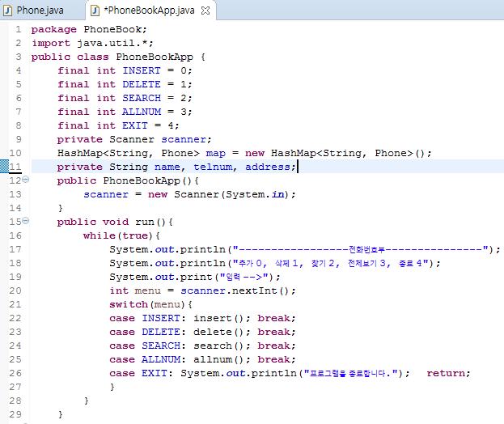Screen dimensions: 504x424
Task: Collapse the run method at line 15
Action: pos(26,221)
